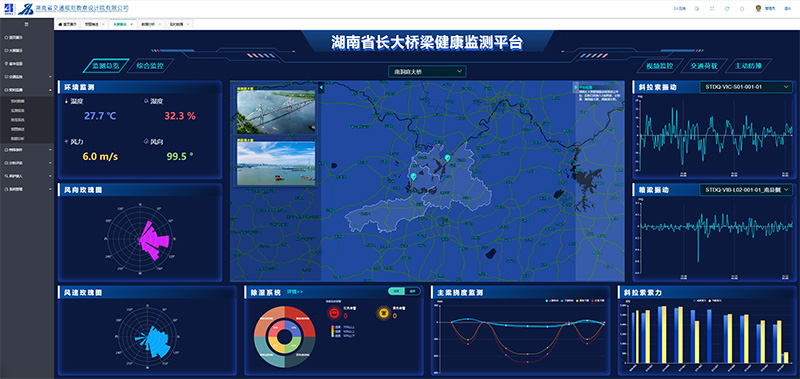Image resolution: width=800 pixels, height=379 pixels.
Task: Open the STDQ-VIB-L02-001-01 sensor dropdown
Action: (x=745, y=189)
